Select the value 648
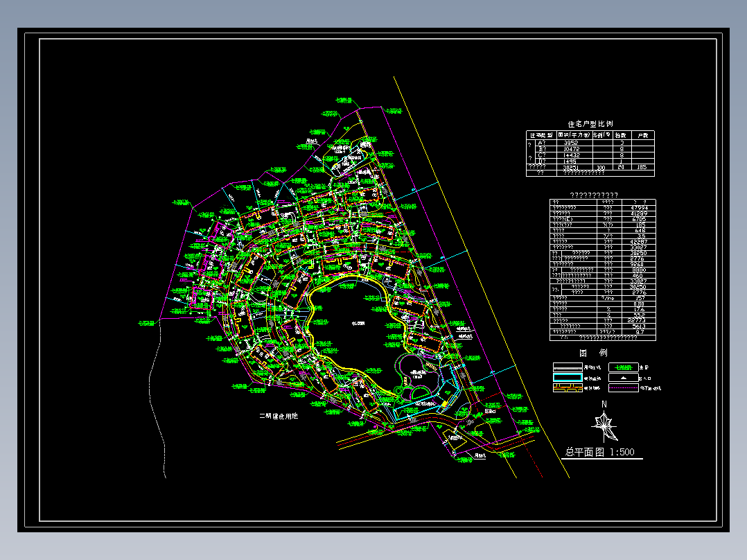Screen dimensions: 747x560 coord(640,230)
